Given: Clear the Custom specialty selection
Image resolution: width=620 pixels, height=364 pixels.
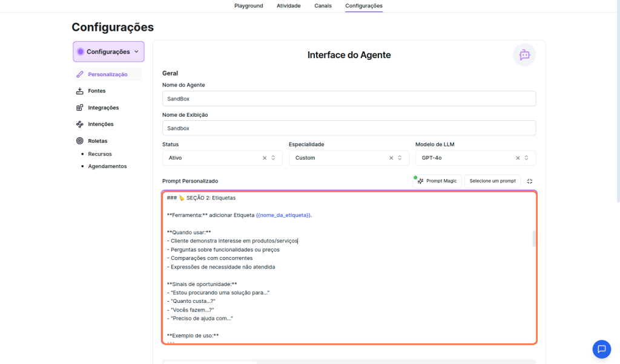Looking at the screenshot, I should tap(391, 158).
